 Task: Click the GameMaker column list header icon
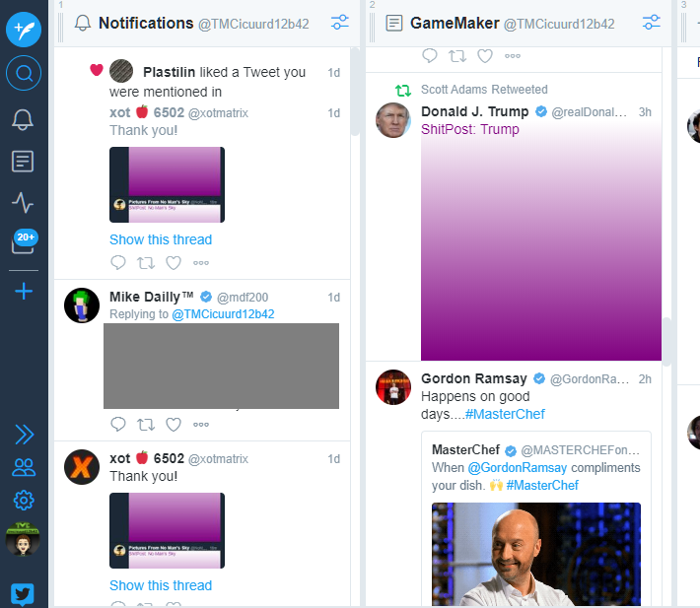(x=393, y=23)
